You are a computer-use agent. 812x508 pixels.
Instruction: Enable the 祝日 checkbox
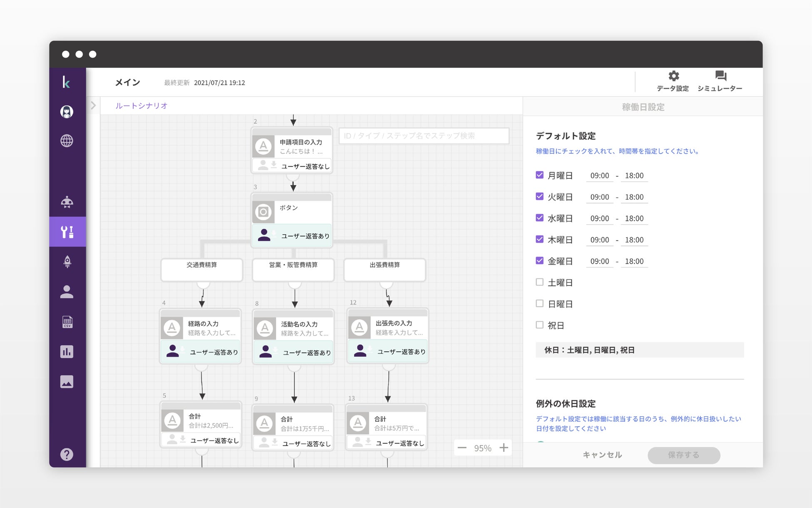540,325
